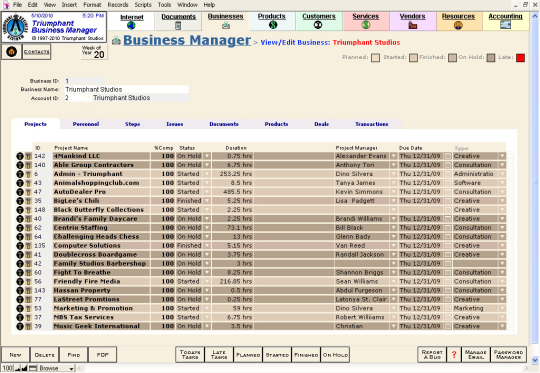
Task: Open the Browse mode popup in status bar
Action: [x=56, y=368]
